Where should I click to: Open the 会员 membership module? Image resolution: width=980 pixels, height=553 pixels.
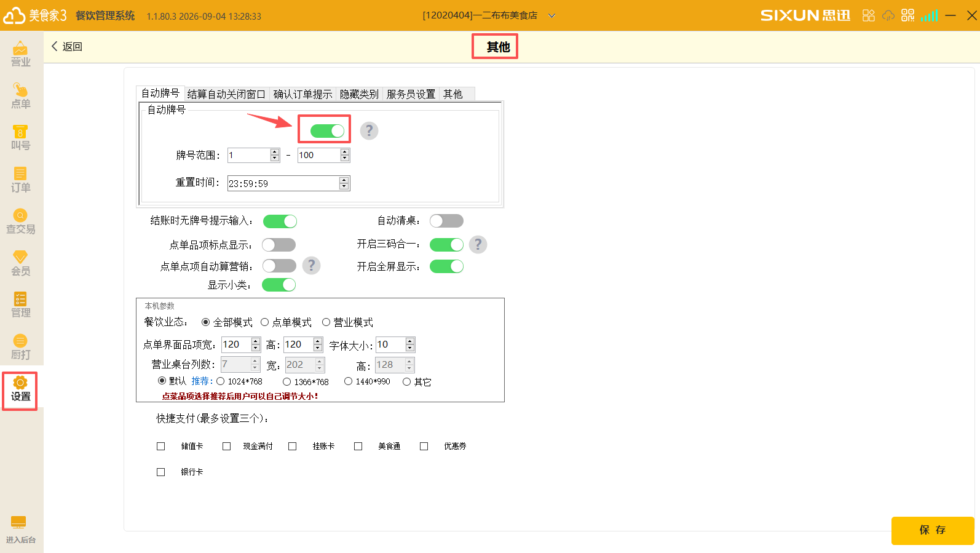21,263
